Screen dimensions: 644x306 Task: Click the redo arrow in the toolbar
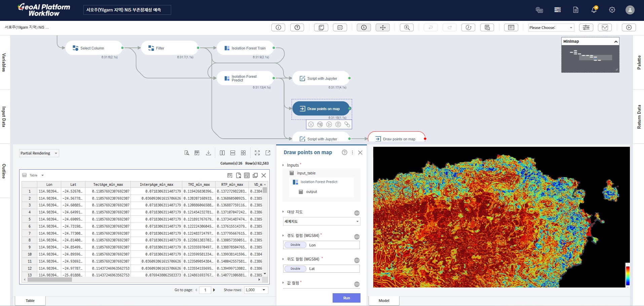(x=450, y=28)
